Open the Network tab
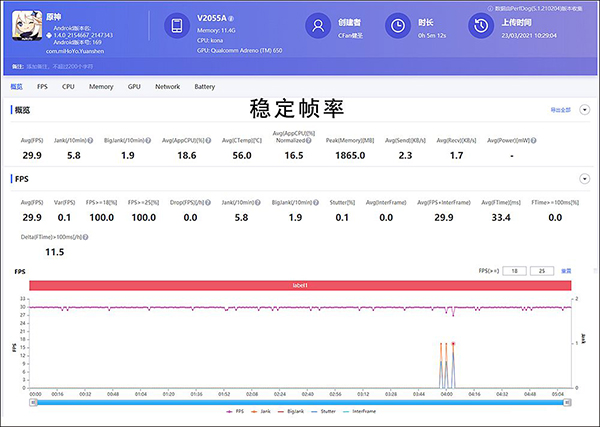Viewport: 600px width, 427px height. (167, 87)
